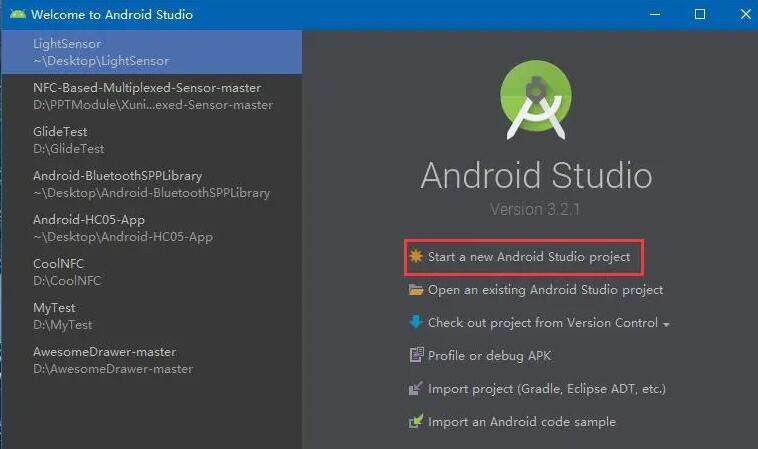
Task: Expand the Version Control dropdown arrow
Action: [667, 325]
